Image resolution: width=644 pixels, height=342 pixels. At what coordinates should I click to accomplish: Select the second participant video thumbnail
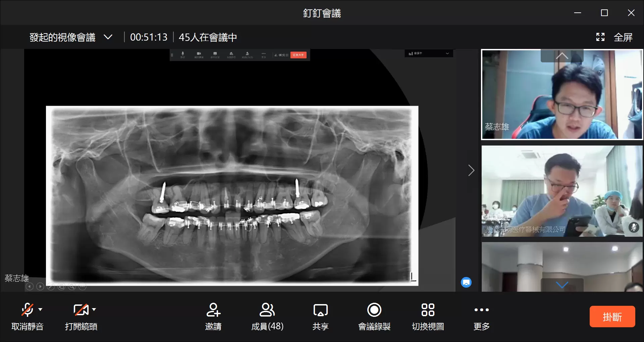(x=562, y=191)
